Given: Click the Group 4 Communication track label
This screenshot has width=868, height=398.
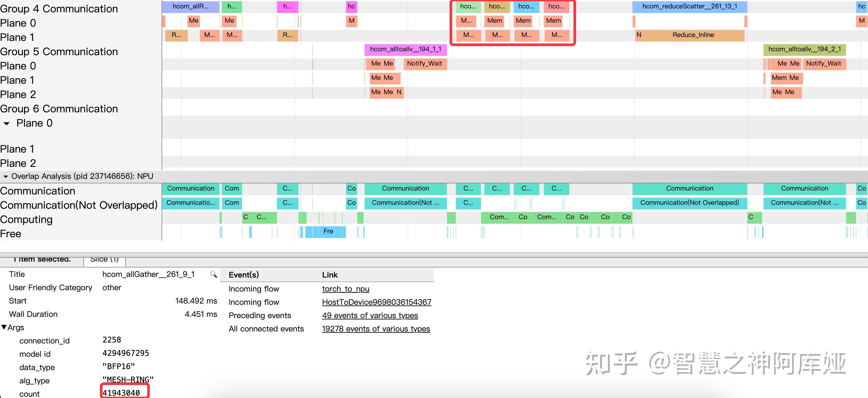Looking at the screenshot, I should (59, 9).
